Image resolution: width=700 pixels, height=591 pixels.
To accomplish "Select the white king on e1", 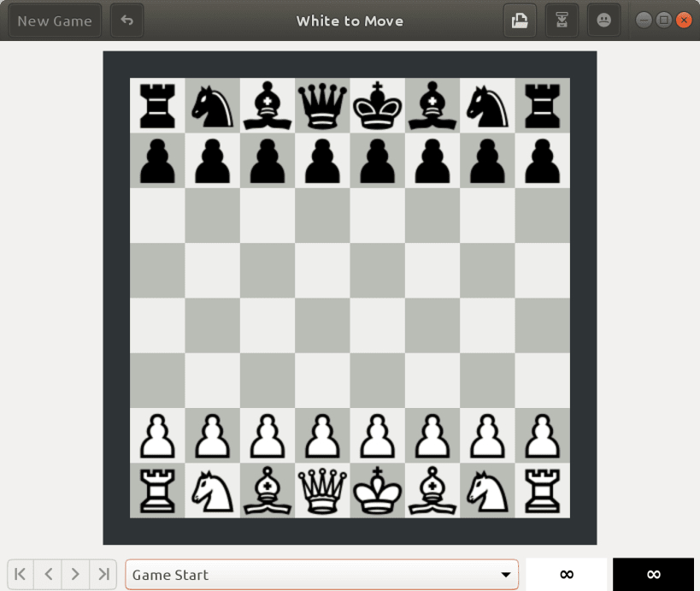I will pyautogui.click(x=377, y=490).
